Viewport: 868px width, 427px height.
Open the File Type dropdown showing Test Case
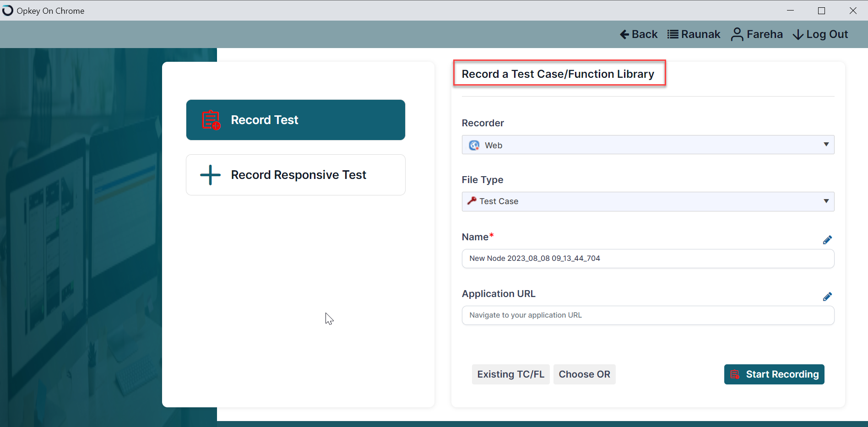pyautogui.click(x=648, y=201)
